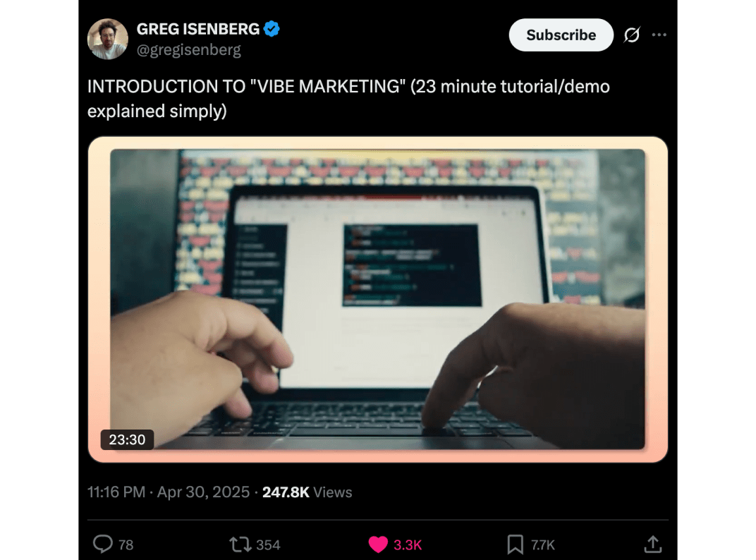This screenshot has width=756, height=560.
Task: Click the reply speech bubble icon
Action: (103, 544)
